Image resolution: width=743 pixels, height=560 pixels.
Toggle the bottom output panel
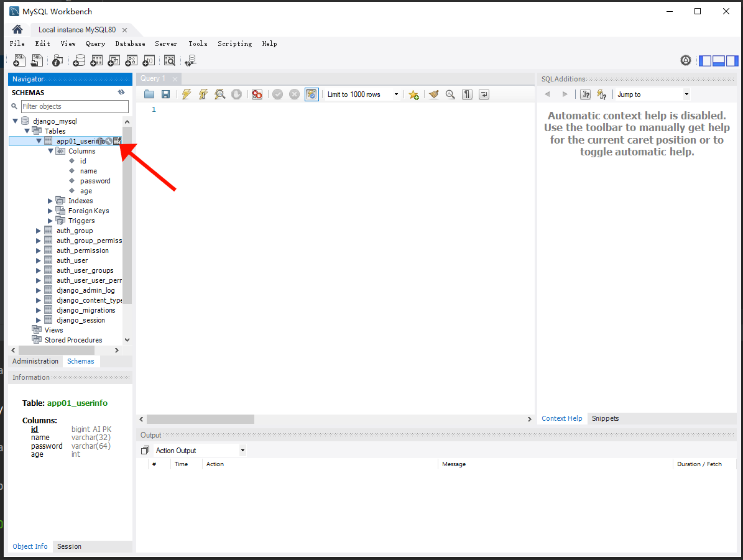click(x=719, y=61)
